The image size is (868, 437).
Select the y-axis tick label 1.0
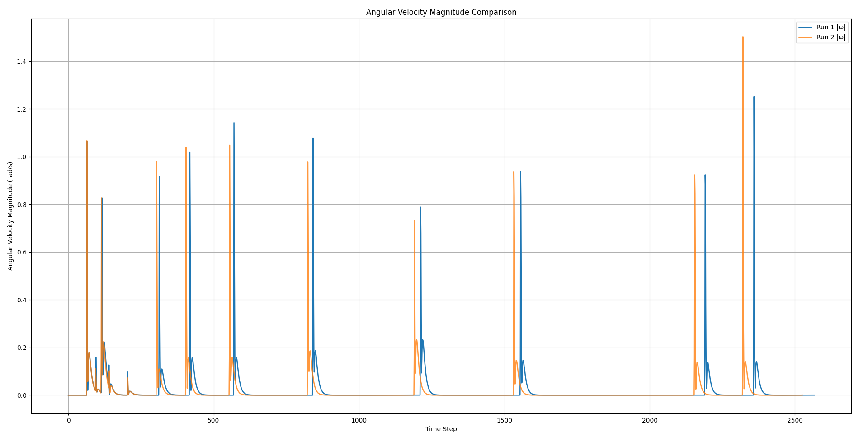pyautogui.click(x=21, y=157)
